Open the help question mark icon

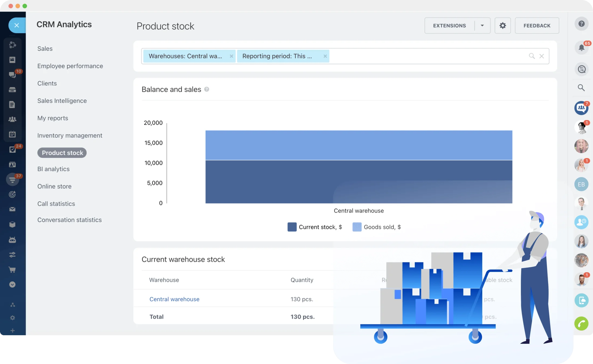581,24
